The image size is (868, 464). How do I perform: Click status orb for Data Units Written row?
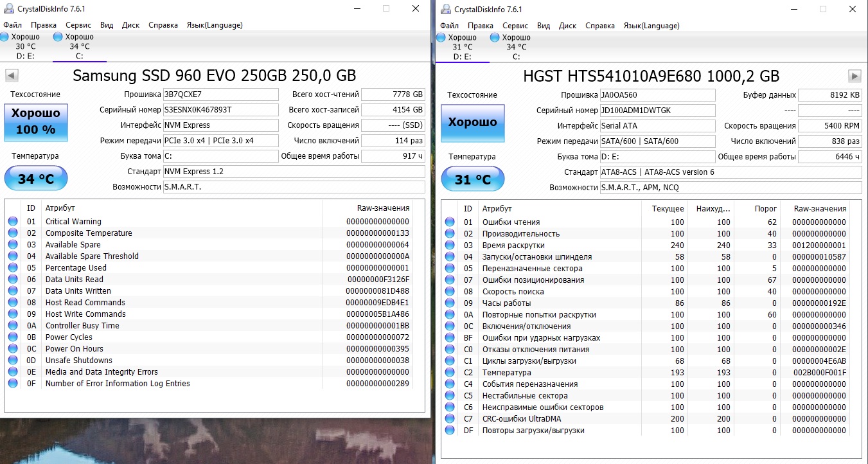coord(13,291)
